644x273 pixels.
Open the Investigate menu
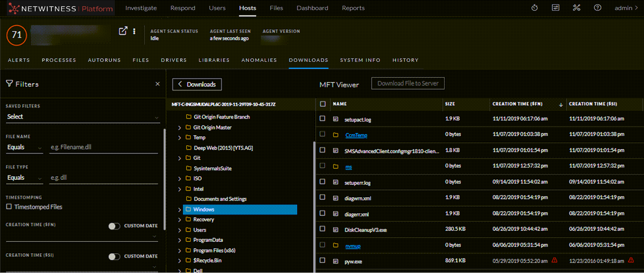[141, 8]
